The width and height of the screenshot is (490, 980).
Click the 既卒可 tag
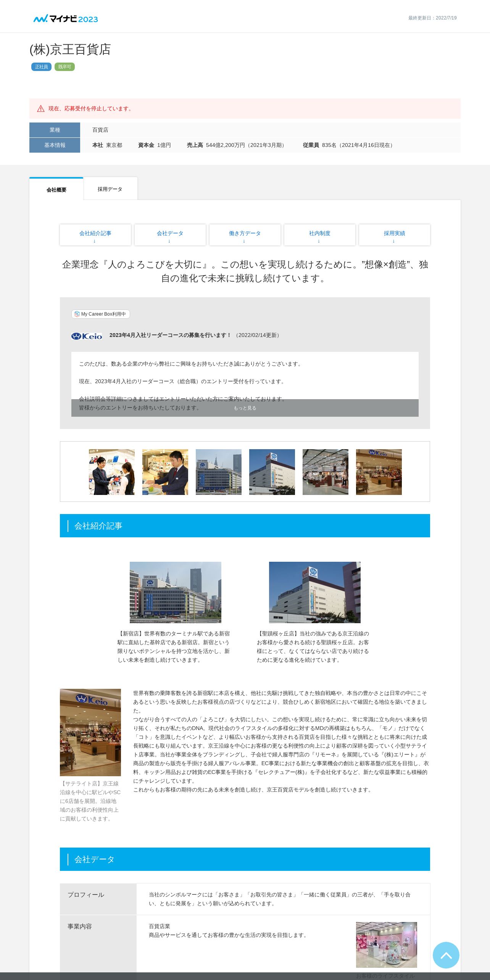64,67
